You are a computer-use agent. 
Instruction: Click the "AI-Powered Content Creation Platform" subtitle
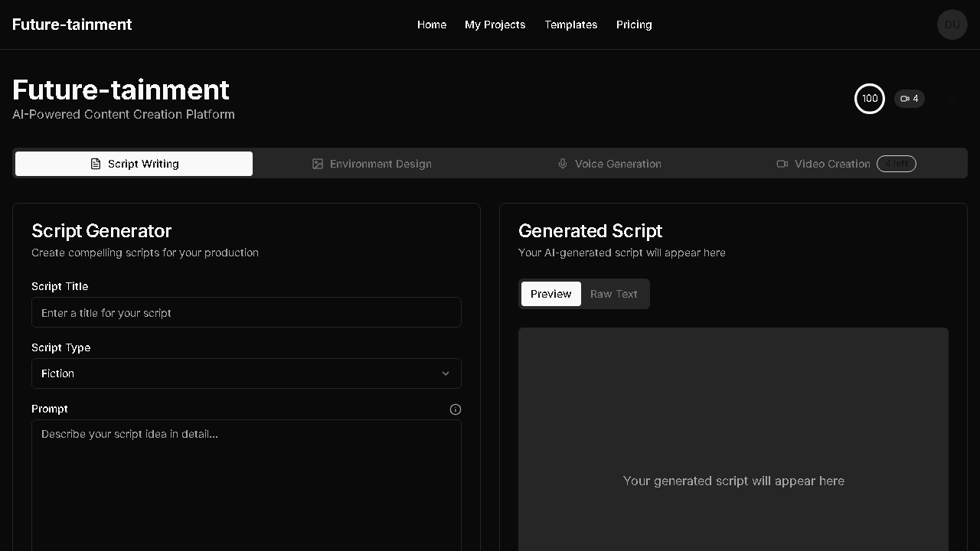click(x=123, y=114)
